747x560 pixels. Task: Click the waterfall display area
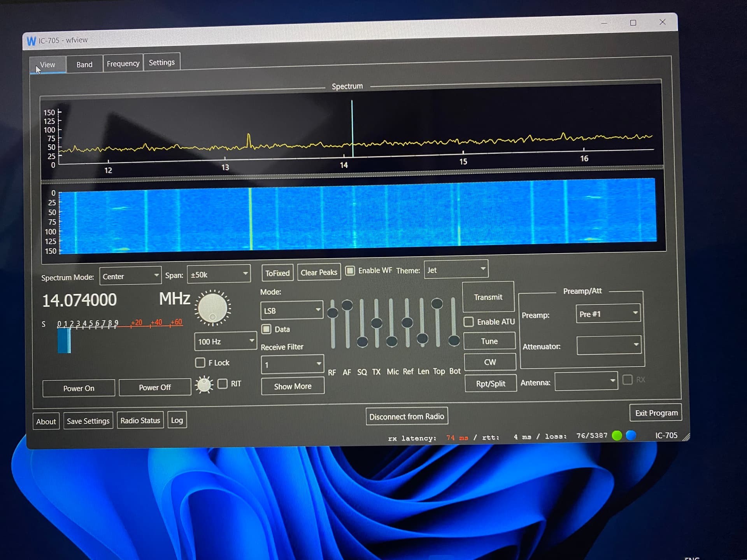[357, 215]
